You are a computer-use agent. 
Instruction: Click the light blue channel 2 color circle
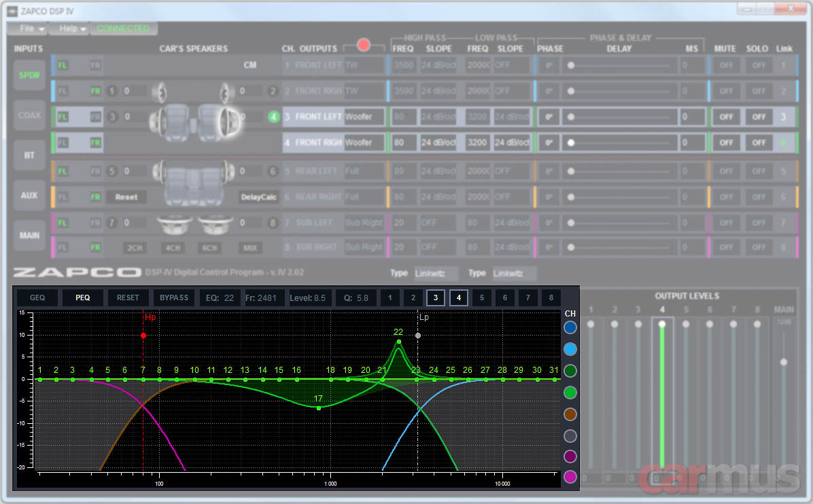(570, 349)
